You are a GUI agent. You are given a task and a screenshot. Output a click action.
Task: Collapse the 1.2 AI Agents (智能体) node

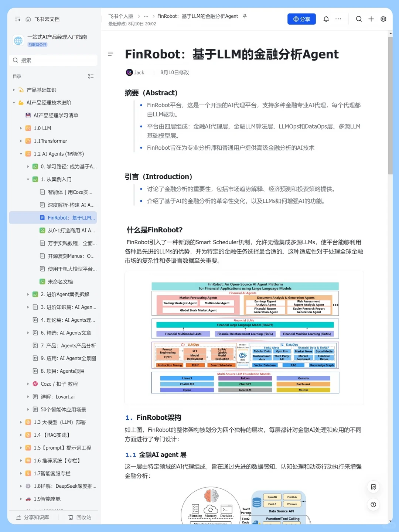pos(21,154)
